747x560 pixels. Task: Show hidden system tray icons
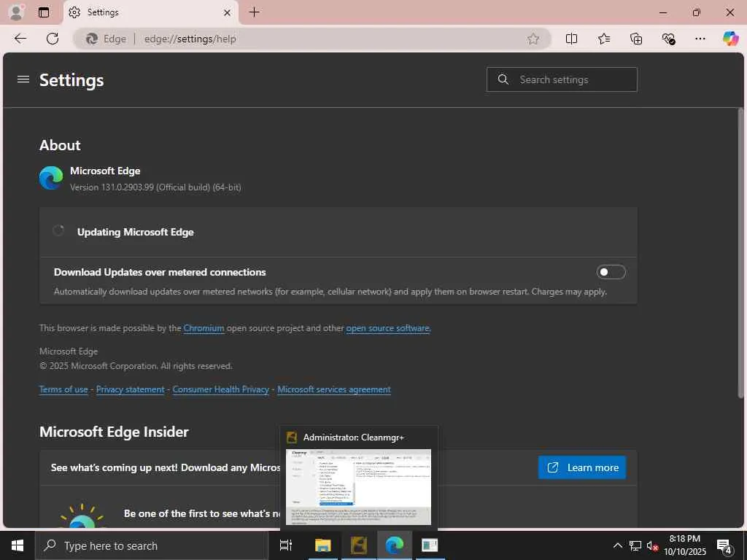pos(617,545)
